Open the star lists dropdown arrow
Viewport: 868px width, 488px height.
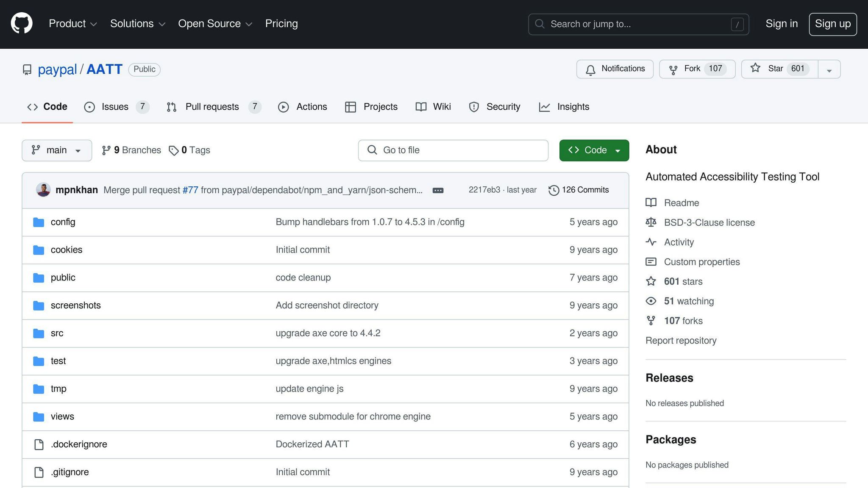click(x=829, y=69)
